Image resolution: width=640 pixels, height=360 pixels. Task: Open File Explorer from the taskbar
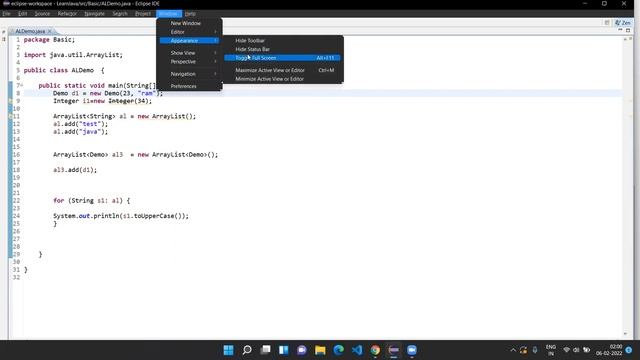point(320,350)
